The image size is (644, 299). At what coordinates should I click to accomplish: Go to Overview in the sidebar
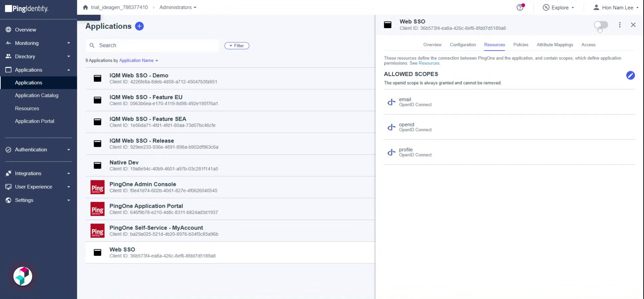tap(25, 29)
